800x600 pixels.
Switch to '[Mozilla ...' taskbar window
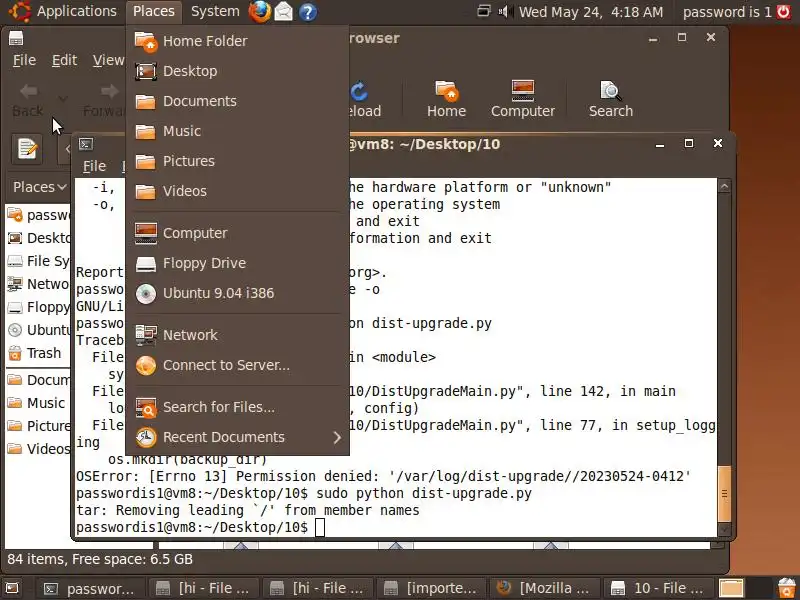point(545,588)
